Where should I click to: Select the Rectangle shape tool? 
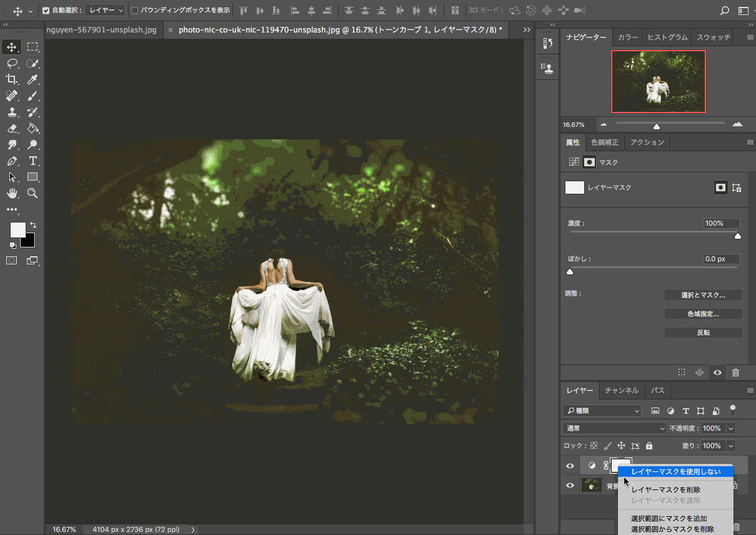click(x=32, y=177)
